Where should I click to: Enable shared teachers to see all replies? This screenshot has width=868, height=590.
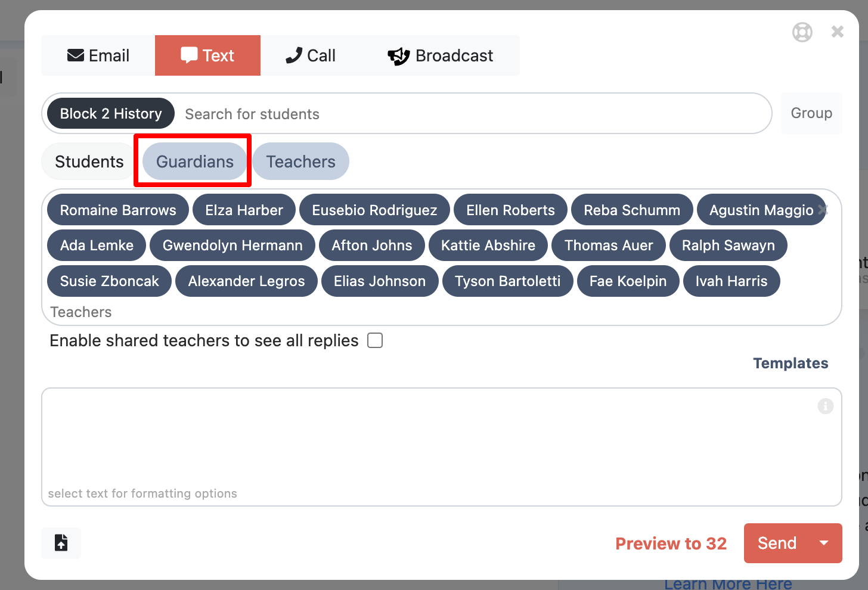coord(375,340)
